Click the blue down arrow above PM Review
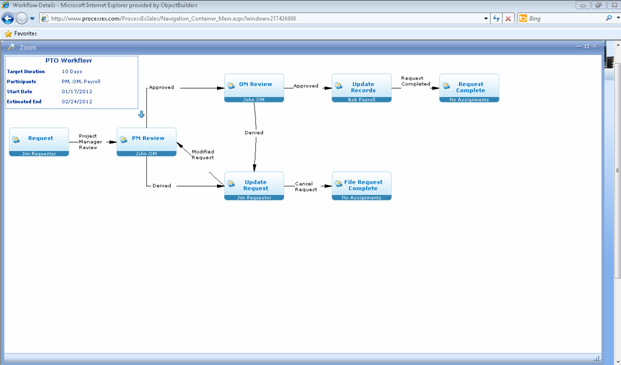The image size is (621, 365). [x=141, y=114]
